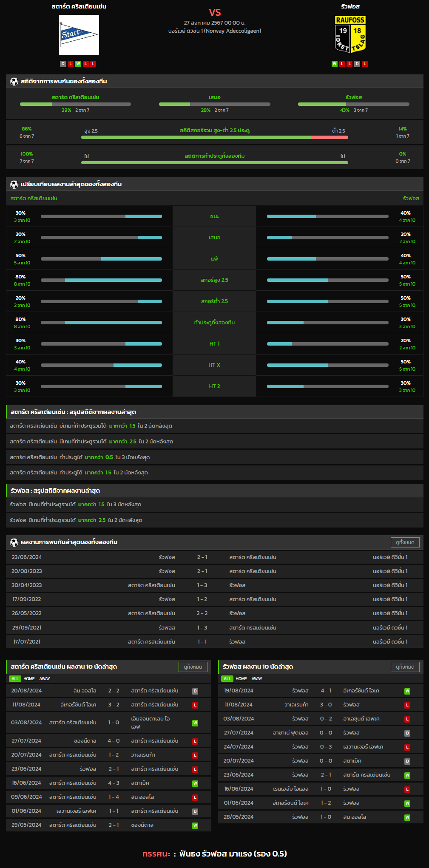Screen dimensions: 429x868
Task: Click the D badge in the 01/06/2024 Start row
Action: 195,811
